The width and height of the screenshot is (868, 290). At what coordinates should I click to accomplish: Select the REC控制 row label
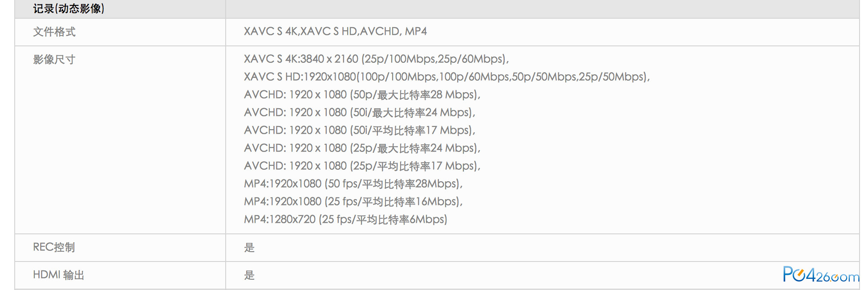pos(54,247)
